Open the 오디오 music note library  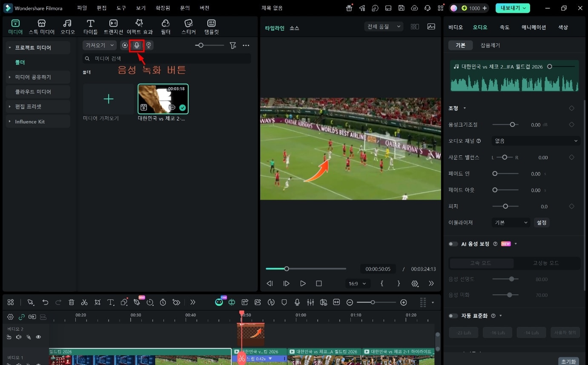[x=67, y=27]
